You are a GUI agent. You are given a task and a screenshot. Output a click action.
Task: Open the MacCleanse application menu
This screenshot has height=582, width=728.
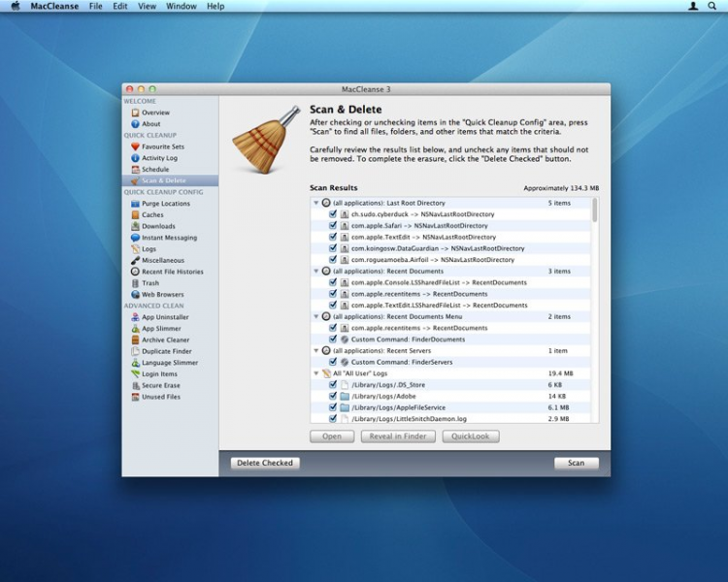(x=54, y=6)
